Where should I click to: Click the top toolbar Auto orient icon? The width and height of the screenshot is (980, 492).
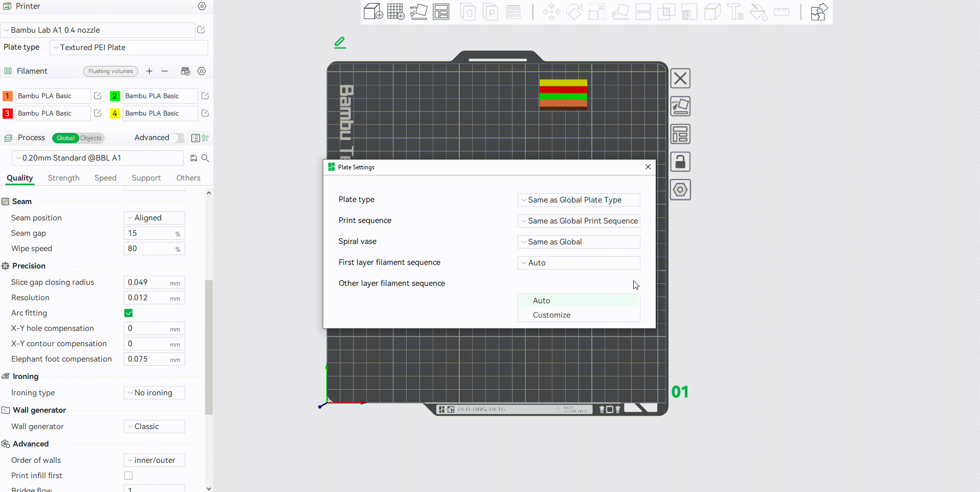pos(418,11)
